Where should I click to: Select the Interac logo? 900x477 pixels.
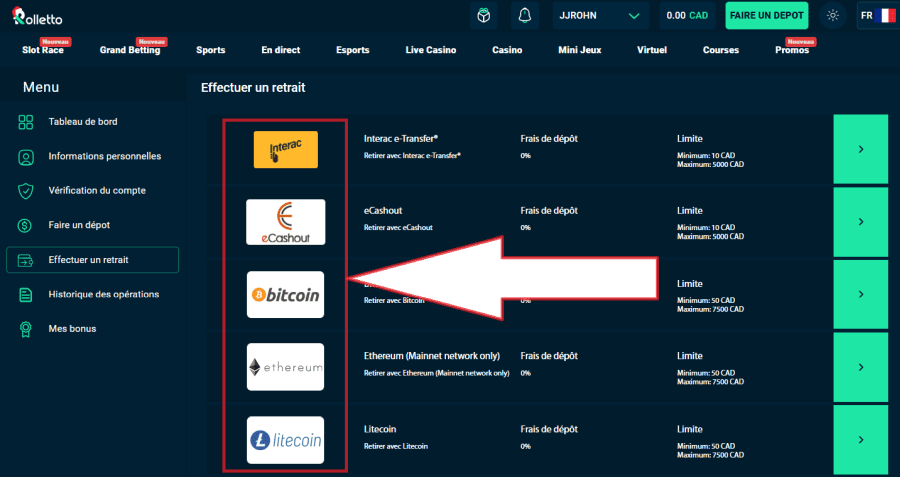[286, 150]
